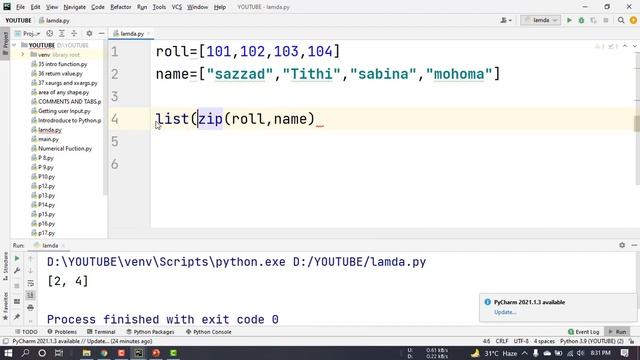Open the Terminal tool window

(x=101, y=332)
